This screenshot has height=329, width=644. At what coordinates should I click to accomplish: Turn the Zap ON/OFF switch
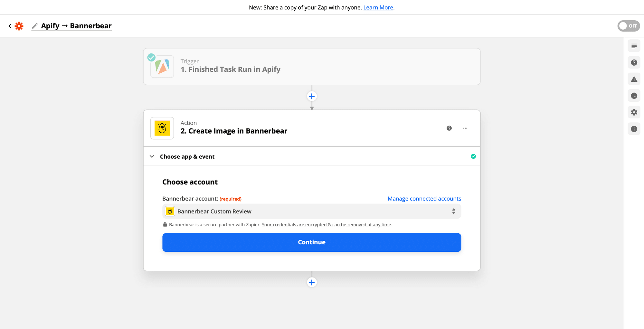[629, 26]
